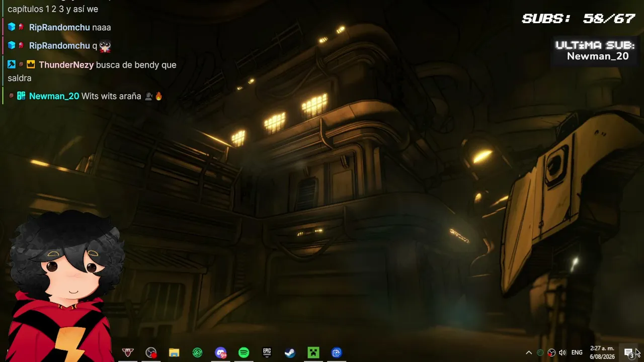Launch Minecraft from the taskbar
Image resolution: width=644 pixels, height=362 pixels.
pos(313,353)
